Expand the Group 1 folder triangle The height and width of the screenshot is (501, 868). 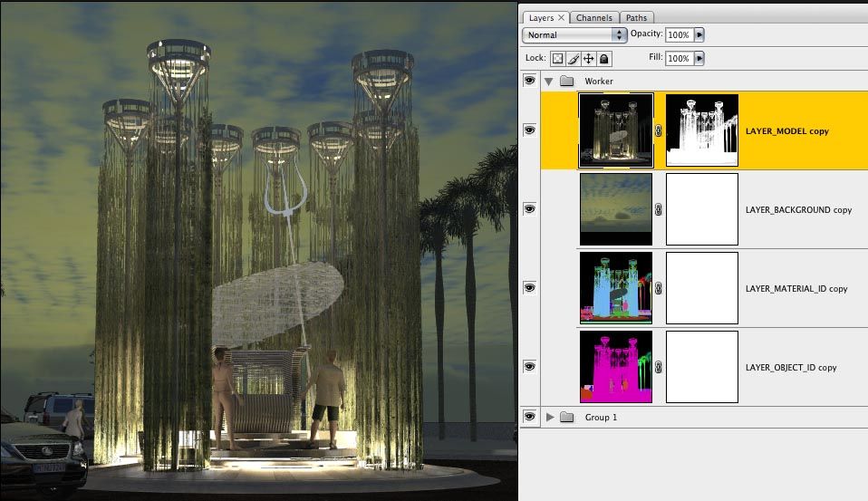(x=548, y=417)
